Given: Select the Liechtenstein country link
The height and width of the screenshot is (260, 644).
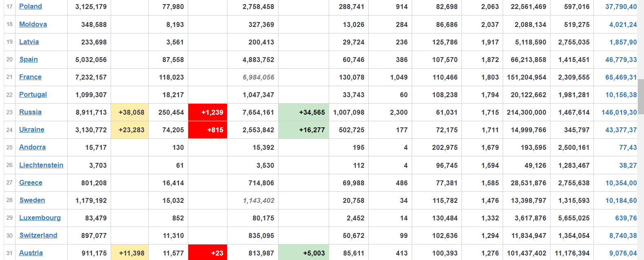Looking at the screenshot, I should point(41,165).
